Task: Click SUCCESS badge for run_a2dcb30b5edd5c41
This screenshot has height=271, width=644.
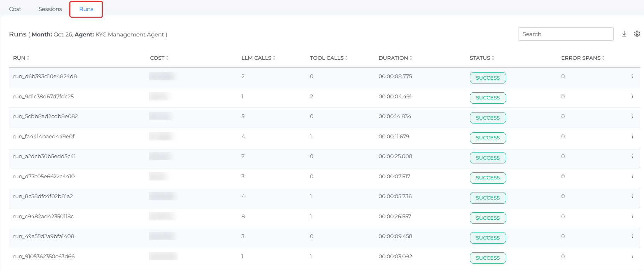Action: tap(488, 158)
